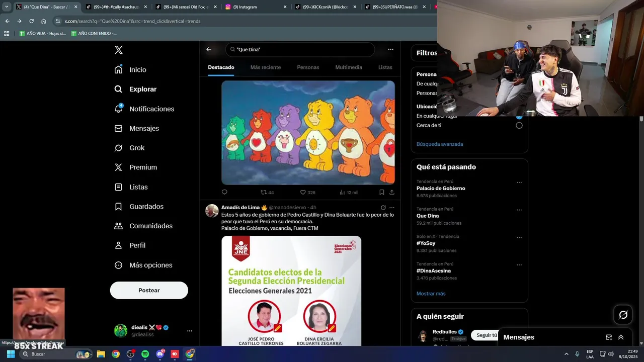Switch to Multimedia tab

(349, 67)
